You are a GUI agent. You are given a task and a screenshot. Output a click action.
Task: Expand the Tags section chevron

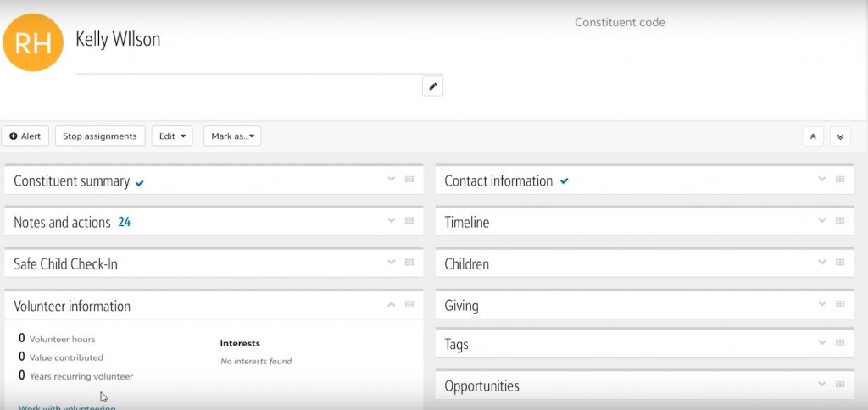coord(821,343)
